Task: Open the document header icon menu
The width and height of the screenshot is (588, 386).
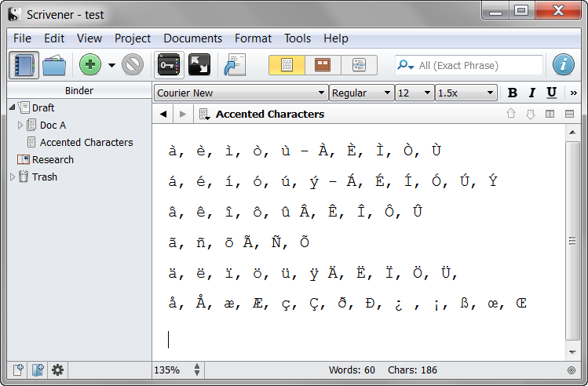Action: (204, 115)
